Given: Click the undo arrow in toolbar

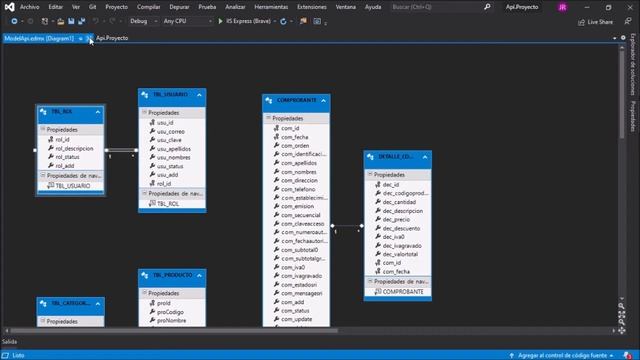Looking at the screenshot, I should tap(96, 21).
